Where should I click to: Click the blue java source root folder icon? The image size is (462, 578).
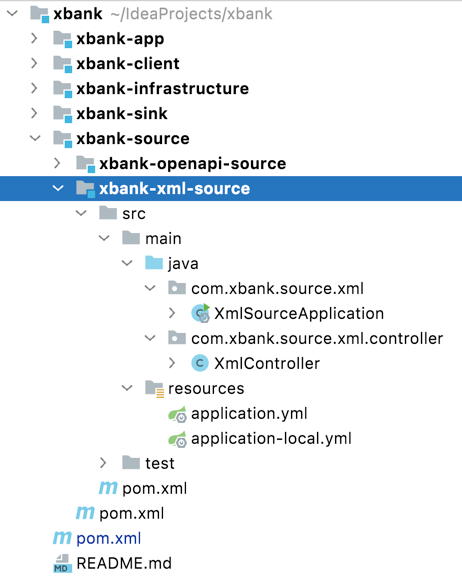tap(154, 263)
